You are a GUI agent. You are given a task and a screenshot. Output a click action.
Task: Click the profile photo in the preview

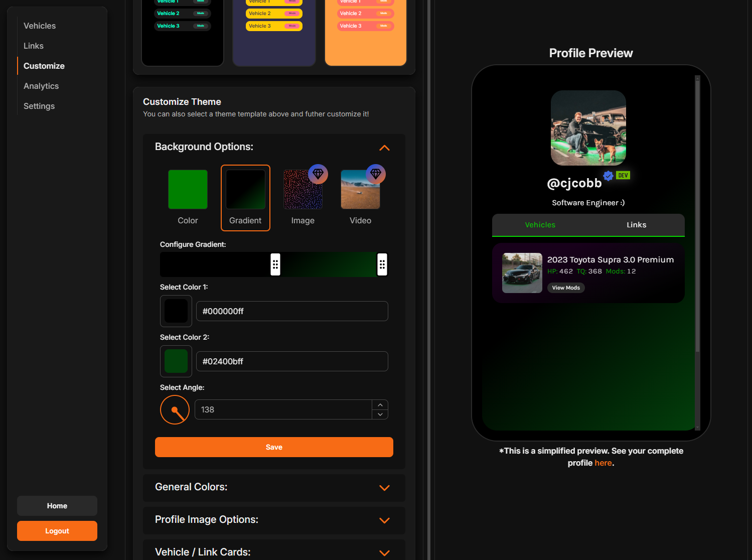[588, 128]
